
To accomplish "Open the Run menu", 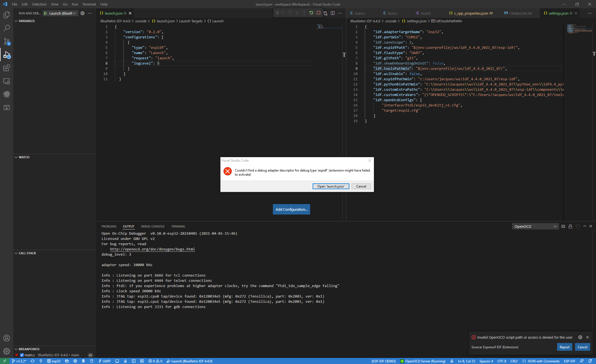I will pyautogui.click(x=74, y=4).
